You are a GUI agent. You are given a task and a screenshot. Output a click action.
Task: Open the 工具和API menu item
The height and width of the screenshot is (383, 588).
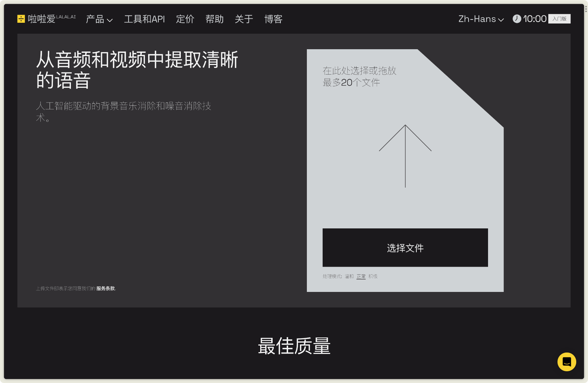click(144, 19)
